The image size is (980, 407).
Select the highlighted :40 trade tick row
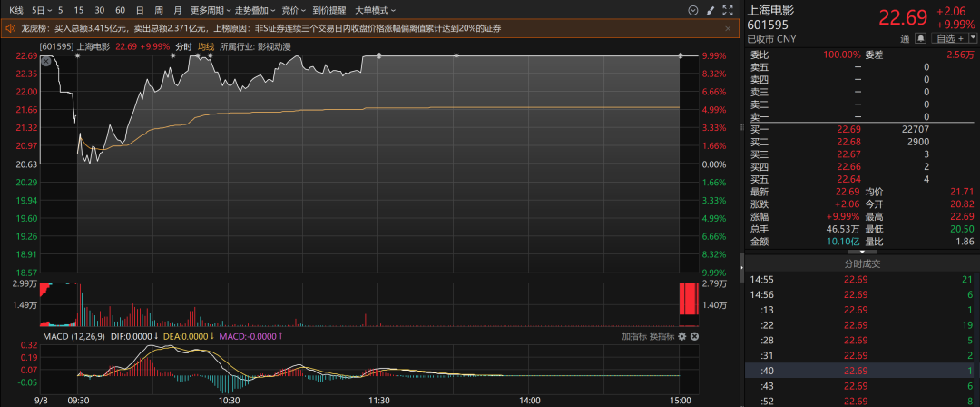point(862,372)
